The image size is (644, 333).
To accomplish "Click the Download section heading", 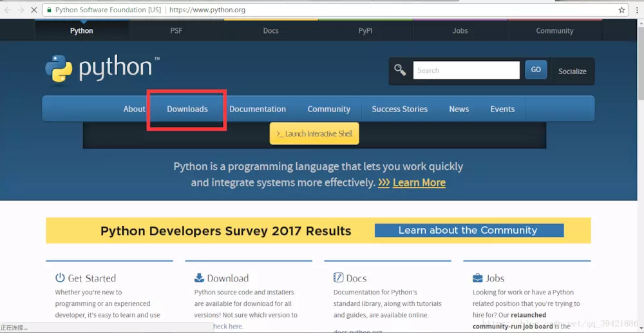I will pos(227,278).
